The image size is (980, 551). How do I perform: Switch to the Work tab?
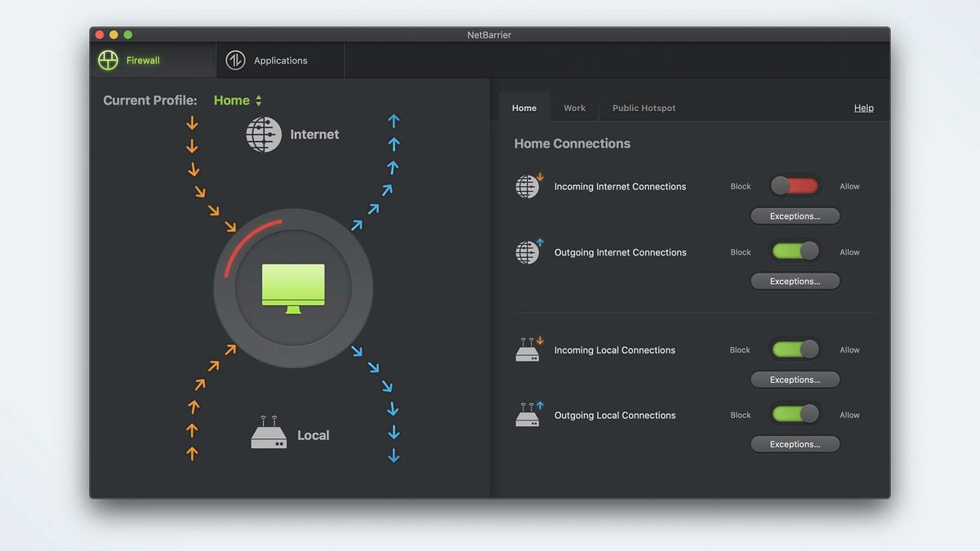tap(574, 107)
